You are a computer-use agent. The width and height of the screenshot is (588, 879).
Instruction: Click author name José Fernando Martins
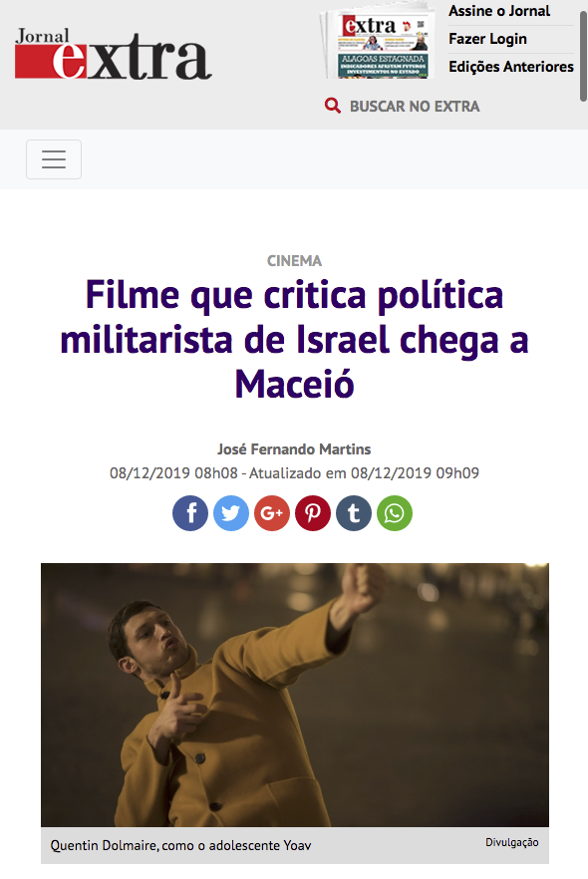294,449
